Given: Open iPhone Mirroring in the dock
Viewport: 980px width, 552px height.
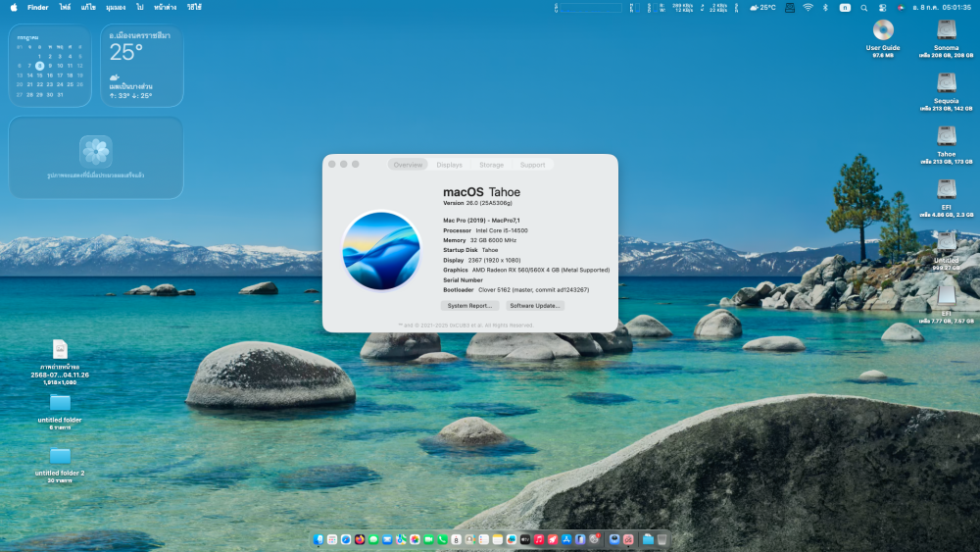Looking at the screenshot, I should tap(580, 539).
